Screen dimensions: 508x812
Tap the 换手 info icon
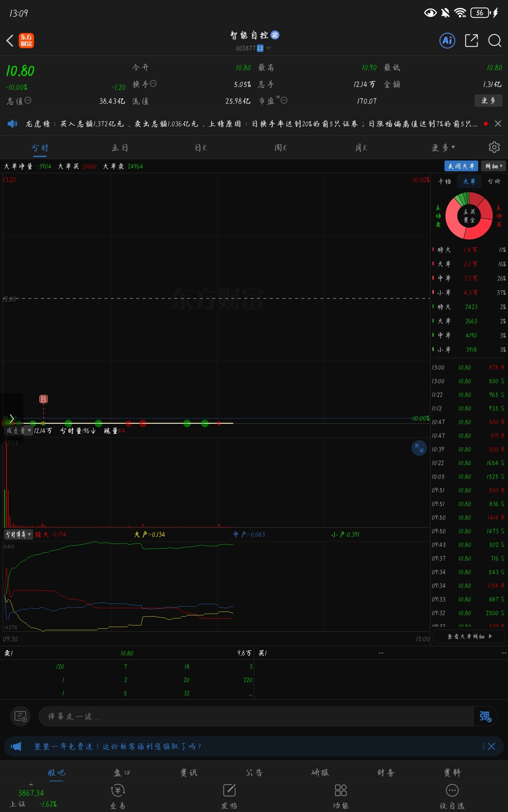pos(153,83)
